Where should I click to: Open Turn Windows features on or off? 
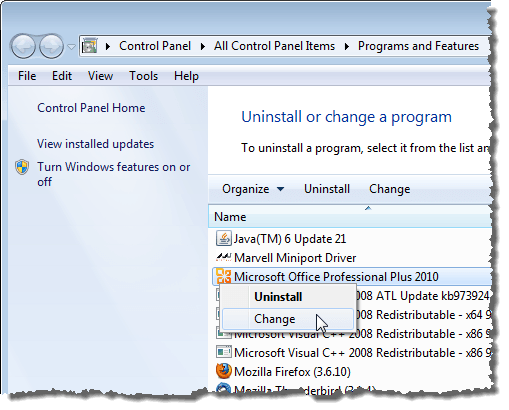point(113,174)
